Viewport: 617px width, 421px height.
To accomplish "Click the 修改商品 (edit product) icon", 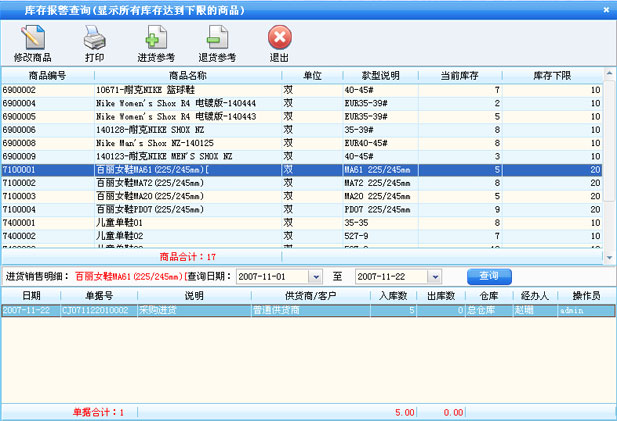I will point(35,42).
